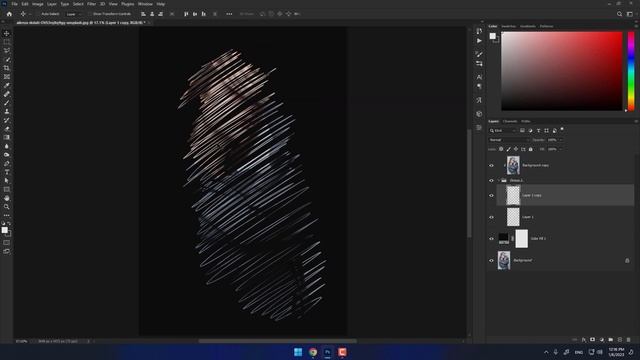This screenshot has height=360, width=640.
Task: Open the Window menu
Action: [145, 4]
